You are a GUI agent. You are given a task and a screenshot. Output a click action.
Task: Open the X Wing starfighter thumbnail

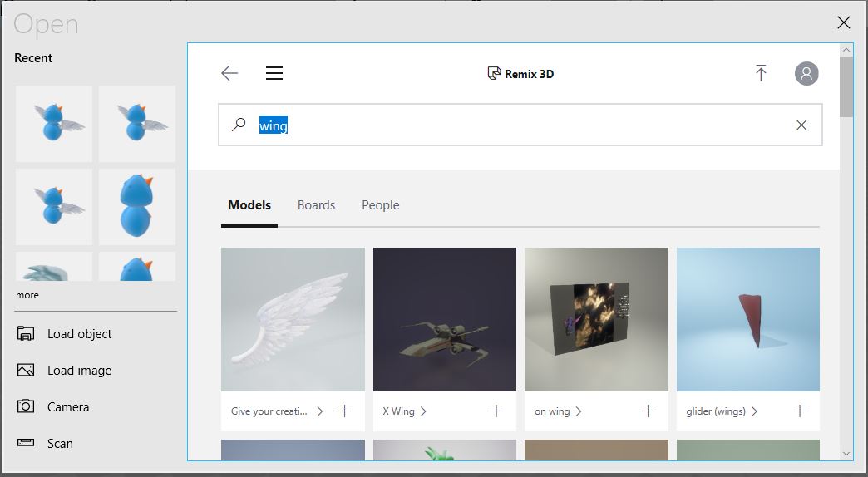[x=445, y=319]
